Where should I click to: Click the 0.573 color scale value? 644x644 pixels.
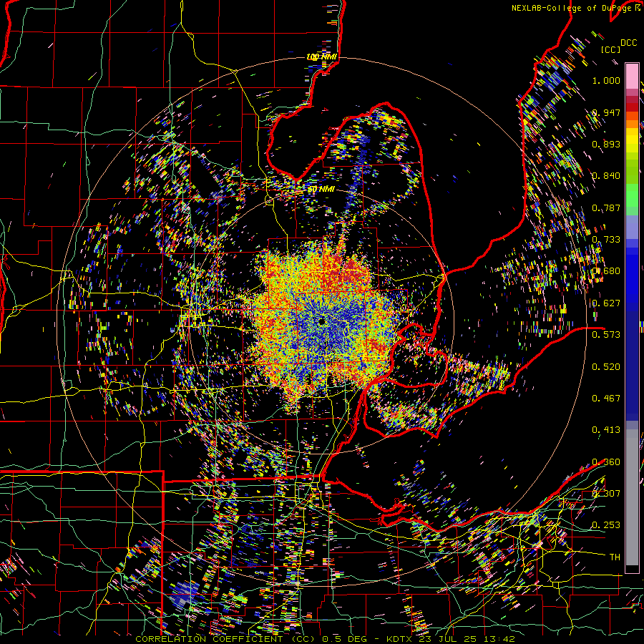click(606, 335)
